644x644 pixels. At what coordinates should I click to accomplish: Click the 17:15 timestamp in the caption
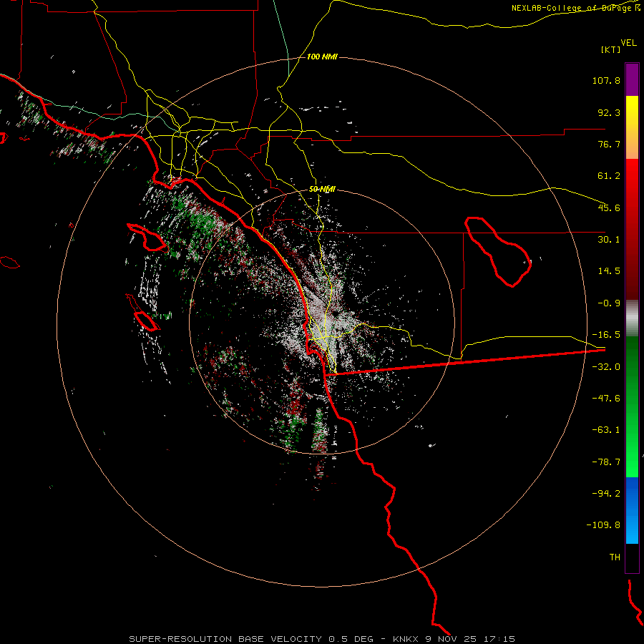499,639
